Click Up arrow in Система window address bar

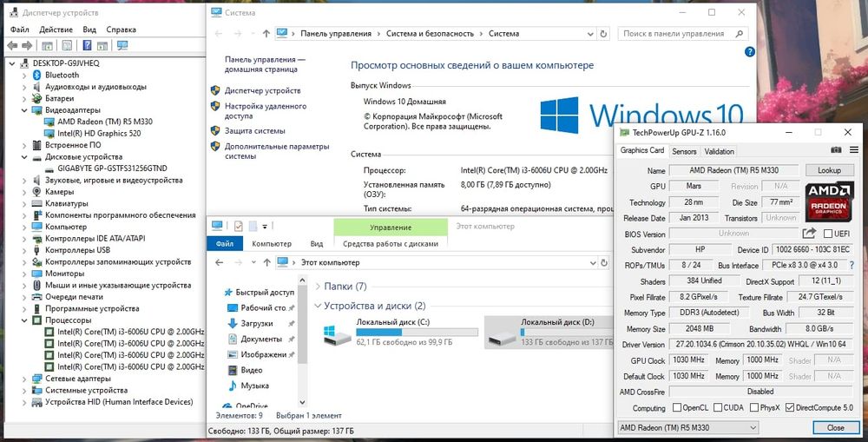[266, 34]
